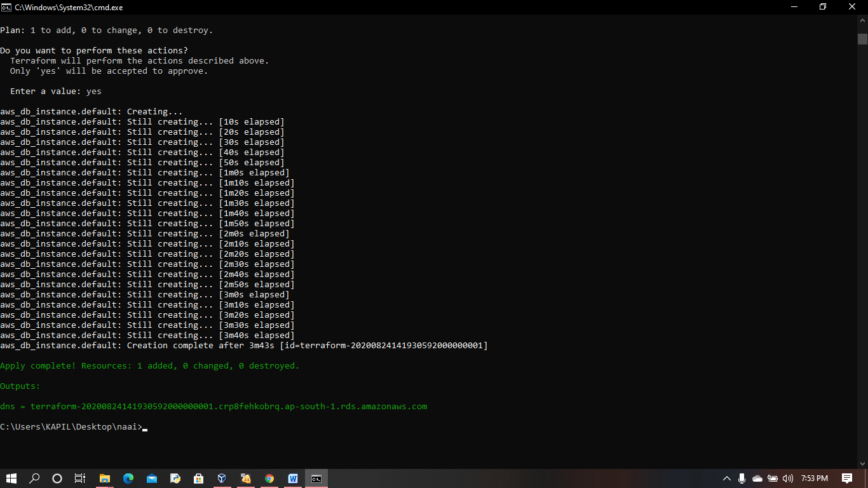Screen dimensions: 868x488
Task: Open Task View in taskbar
Action: point(80,478)
